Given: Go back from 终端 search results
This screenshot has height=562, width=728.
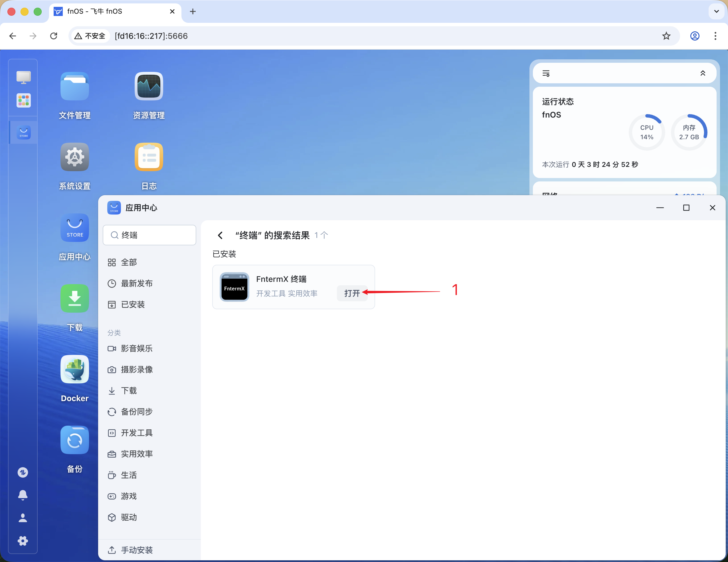Looking at the screenshot, I should [x=220, y=235].
